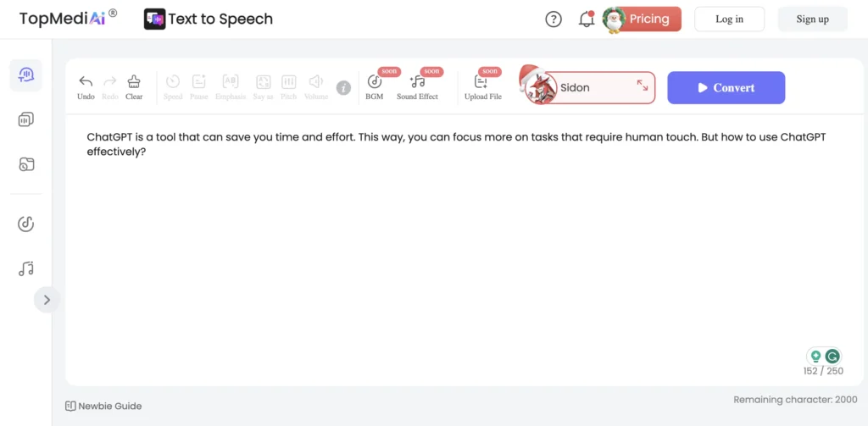Click the Undo arrow icon
Screen dimensions: 868x426
(x=86, y=82)
